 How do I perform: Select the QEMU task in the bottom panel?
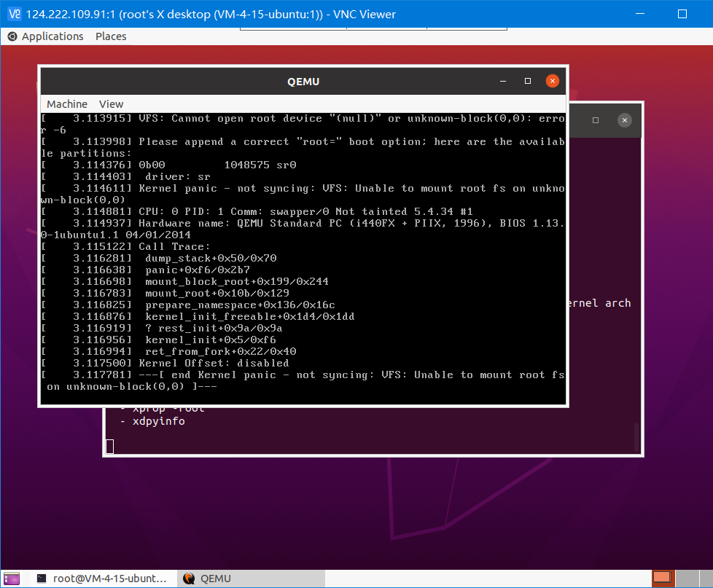(x=251, y=579)
